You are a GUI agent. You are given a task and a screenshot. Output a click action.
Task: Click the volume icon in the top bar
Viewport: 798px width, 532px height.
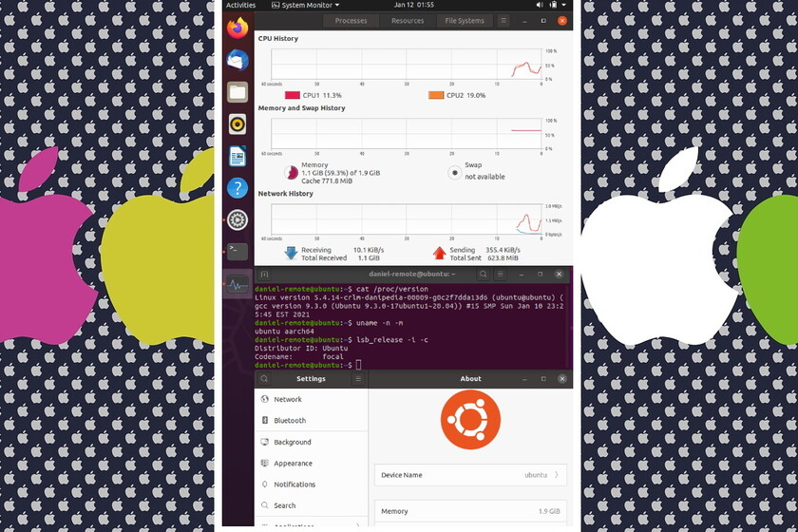[x=540, y=5]
